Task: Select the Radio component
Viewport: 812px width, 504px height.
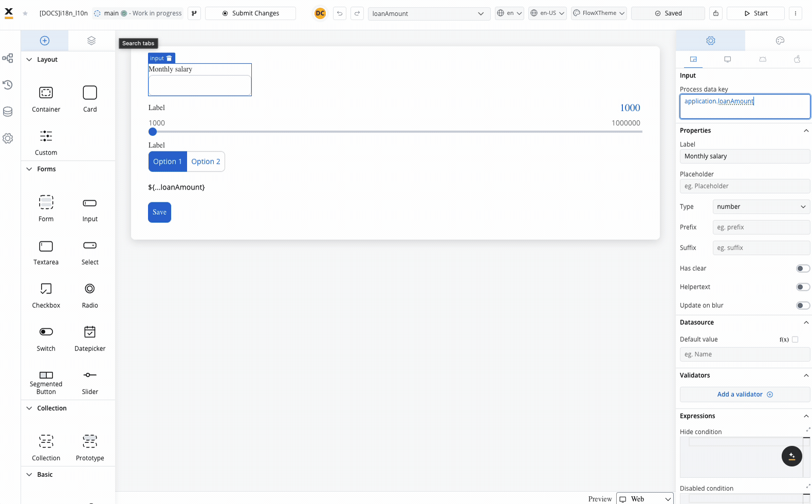Action: (90, 295)
